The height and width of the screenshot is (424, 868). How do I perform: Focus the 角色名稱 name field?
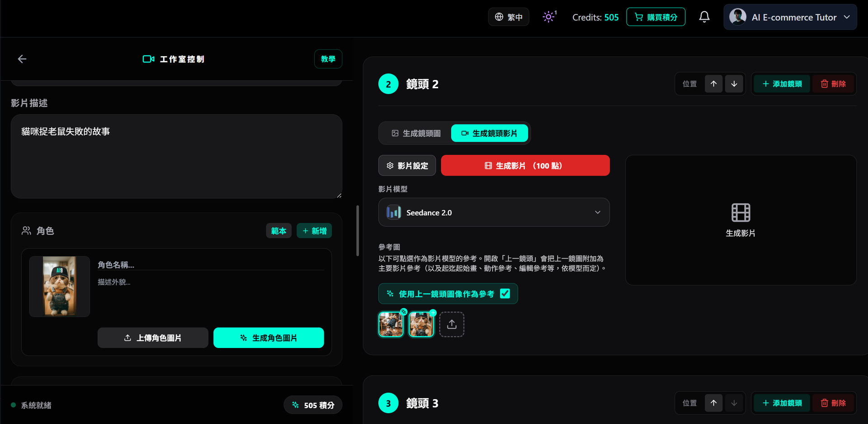tap(211, 265)
